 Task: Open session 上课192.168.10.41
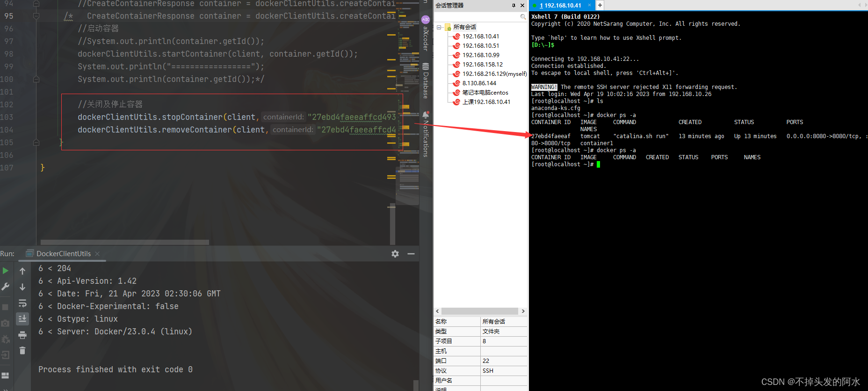(486, 102)
